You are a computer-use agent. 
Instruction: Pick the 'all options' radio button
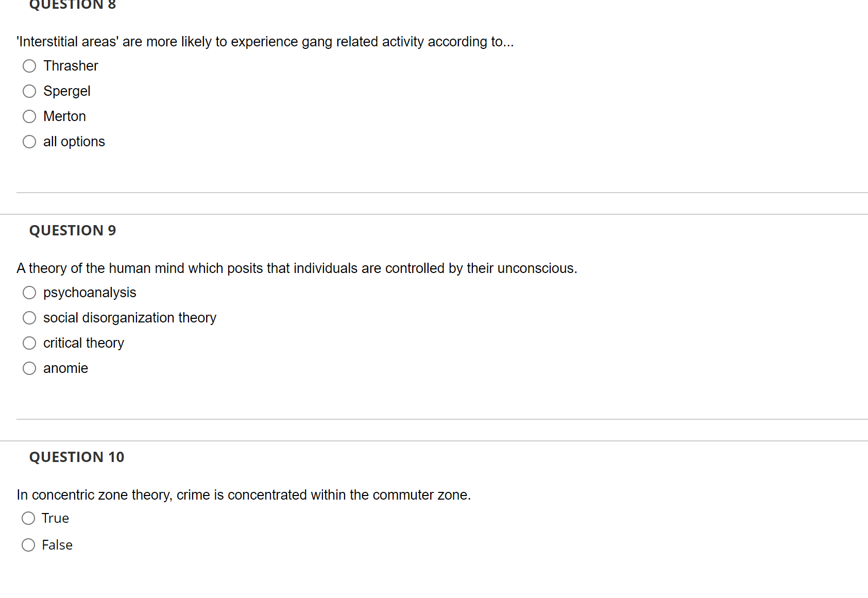[29, 142]
